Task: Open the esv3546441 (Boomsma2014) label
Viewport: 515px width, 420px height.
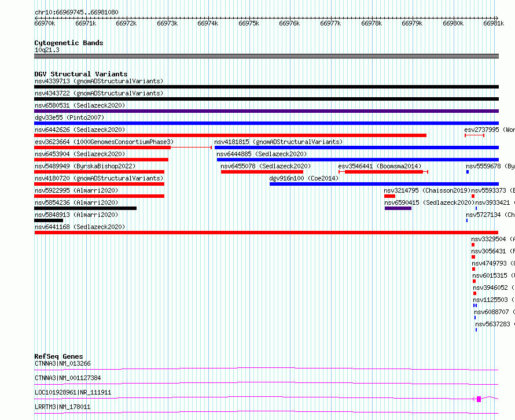Action: click(x=380, y=166)
